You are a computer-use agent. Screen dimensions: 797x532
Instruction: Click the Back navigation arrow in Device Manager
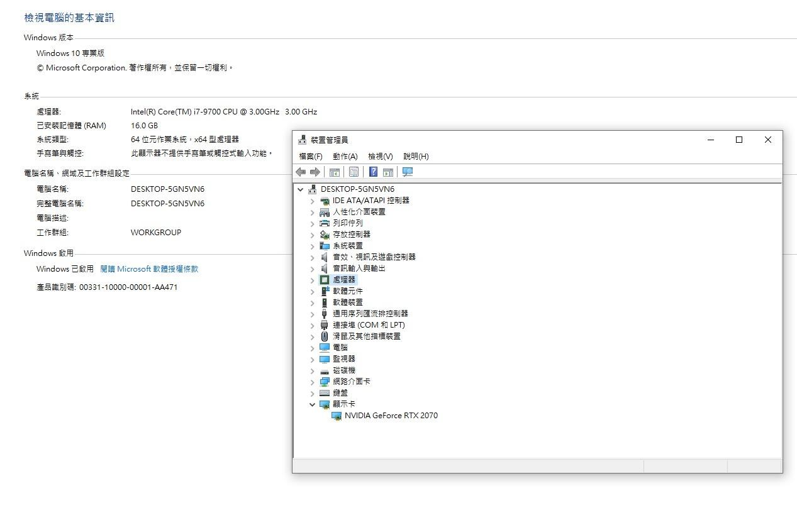click(x=301, y=171)
